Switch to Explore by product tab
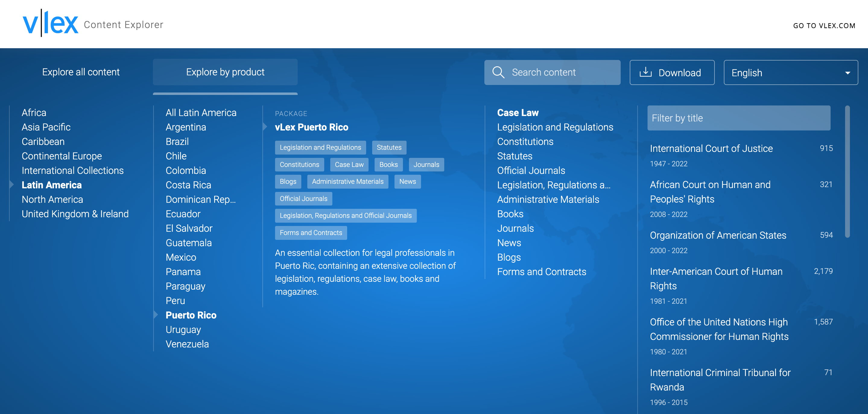This screenshot has height=414, width=868. pos(225,72)
